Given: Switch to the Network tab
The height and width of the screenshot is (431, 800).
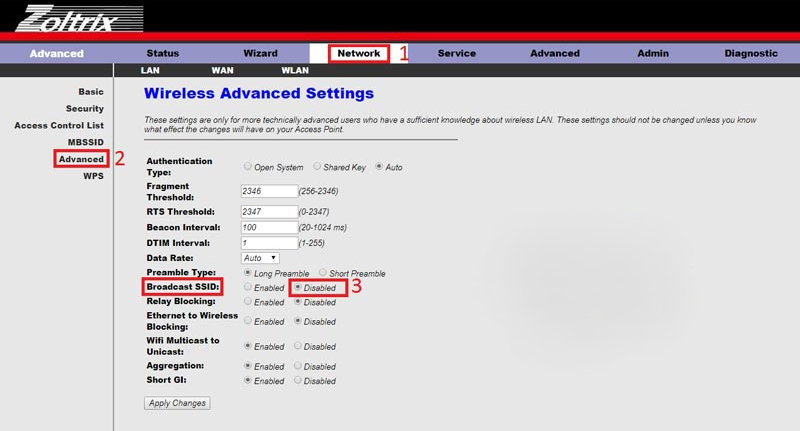Looking at the screenshot, I should (x=359, y=53).
